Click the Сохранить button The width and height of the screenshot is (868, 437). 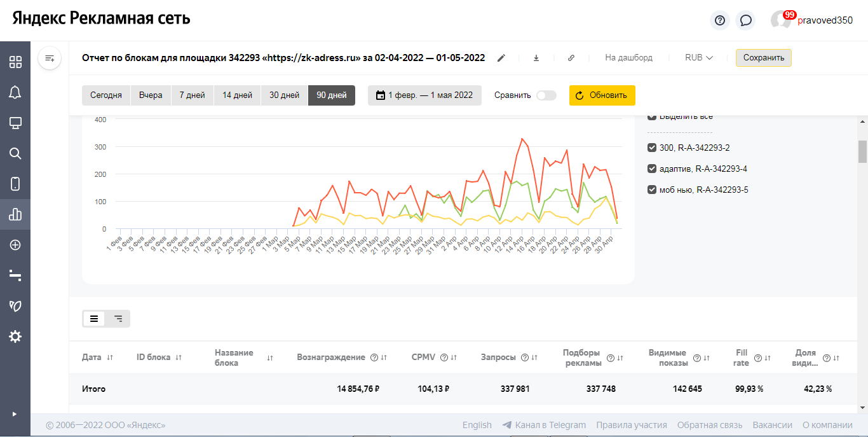coord(764,58)
